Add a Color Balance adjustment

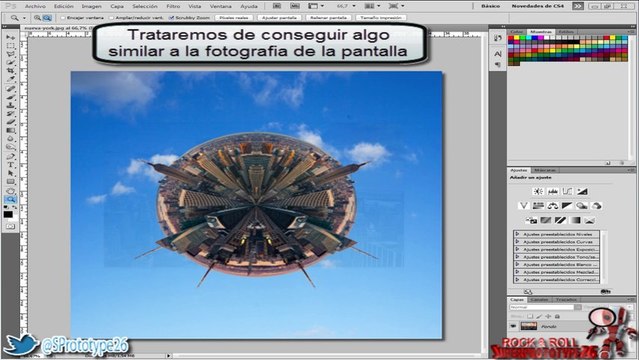click(x=553, y=205)
